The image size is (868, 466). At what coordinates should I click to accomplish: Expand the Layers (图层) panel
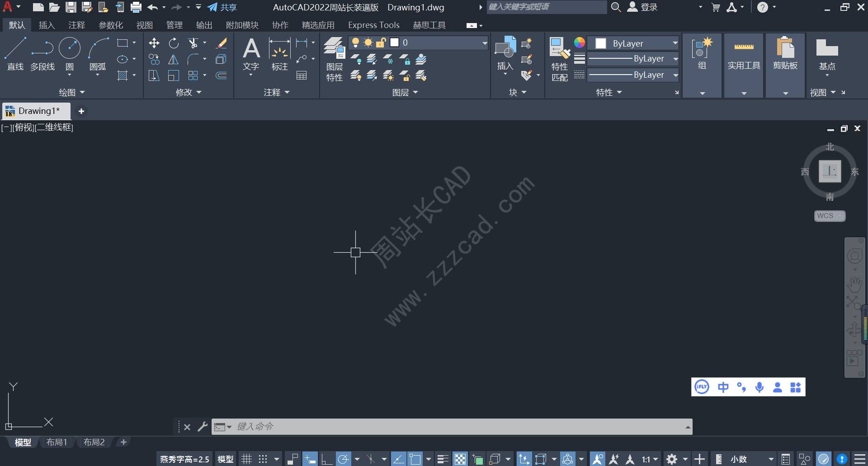[x=405, y=92]
